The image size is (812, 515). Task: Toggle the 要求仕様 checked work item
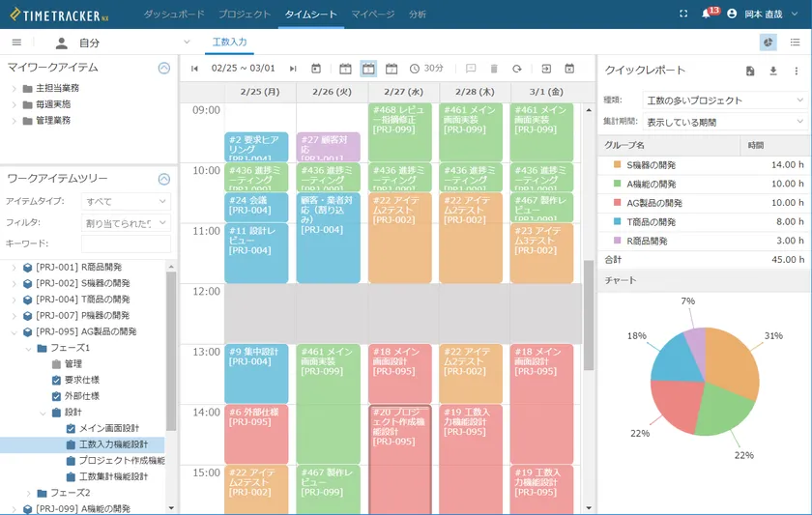[x=56, y=380]
